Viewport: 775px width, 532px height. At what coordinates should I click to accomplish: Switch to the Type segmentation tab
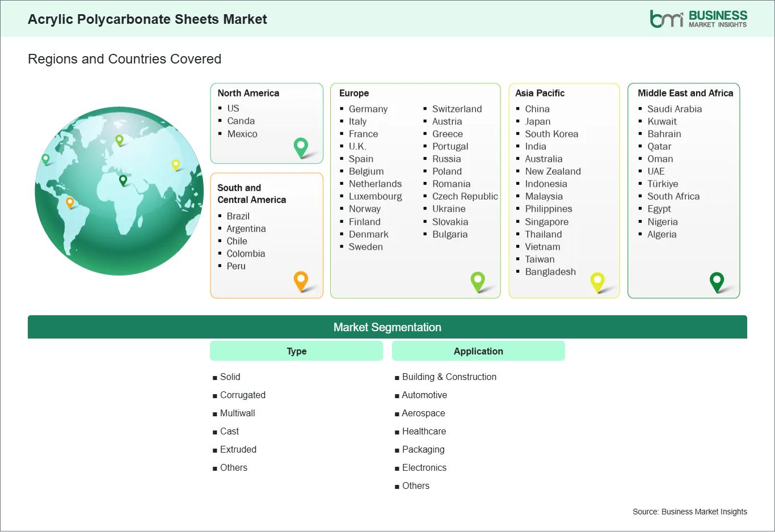click(x=296, y=351)
